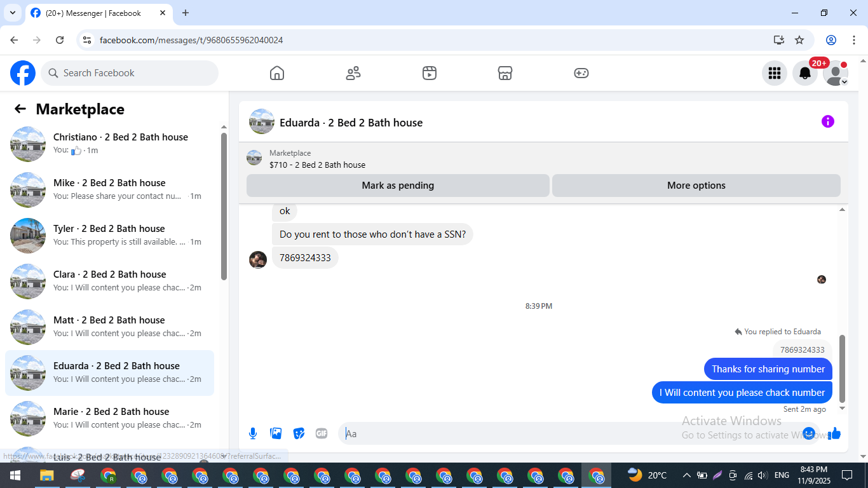Click the sender's avatar beside phone number message

pyautogui.click(x=258, y=260)
